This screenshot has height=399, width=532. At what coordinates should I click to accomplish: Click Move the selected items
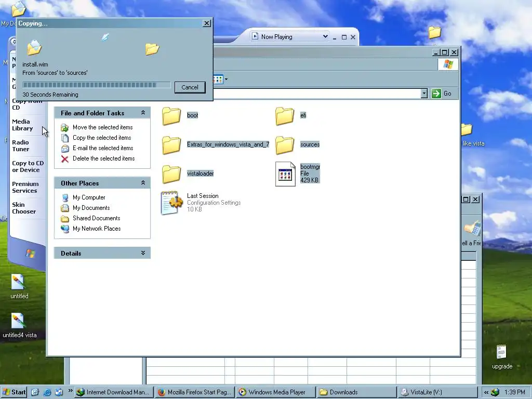[x=102, y=127]
